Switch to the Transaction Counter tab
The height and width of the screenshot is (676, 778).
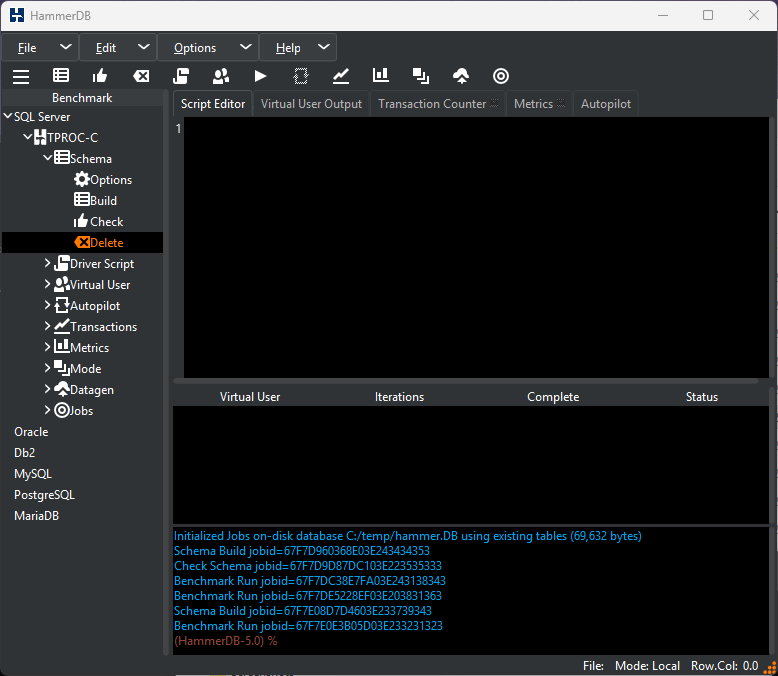pos(438,104)
